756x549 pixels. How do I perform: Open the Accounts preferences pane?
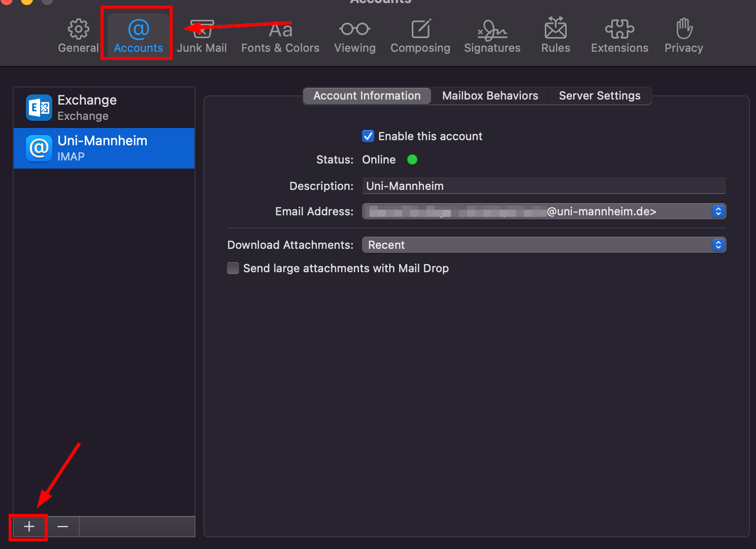138,36
